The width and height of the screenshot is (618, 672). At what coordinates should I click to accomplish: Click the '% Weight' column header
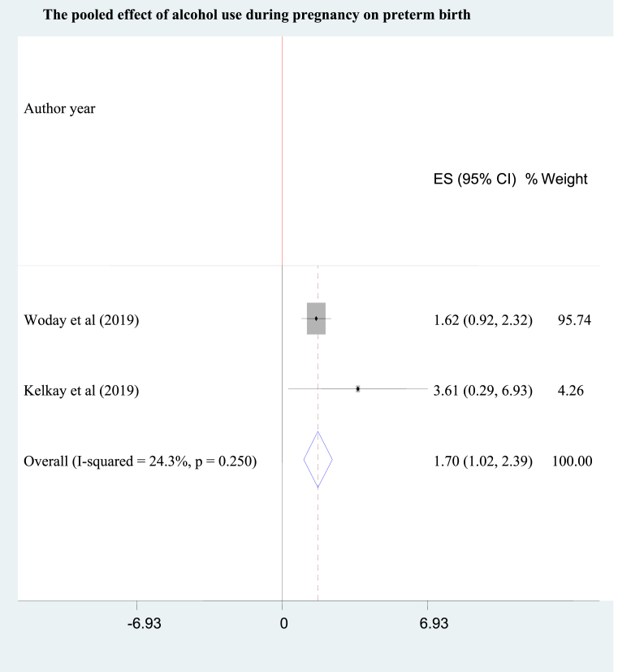tap(557, 179)
